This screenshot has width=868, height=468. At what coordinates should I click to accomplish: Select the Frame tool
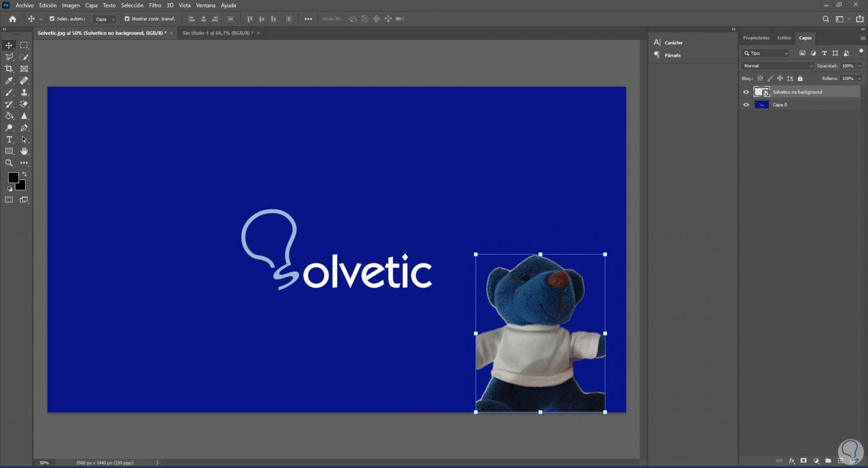click(24, 69)
